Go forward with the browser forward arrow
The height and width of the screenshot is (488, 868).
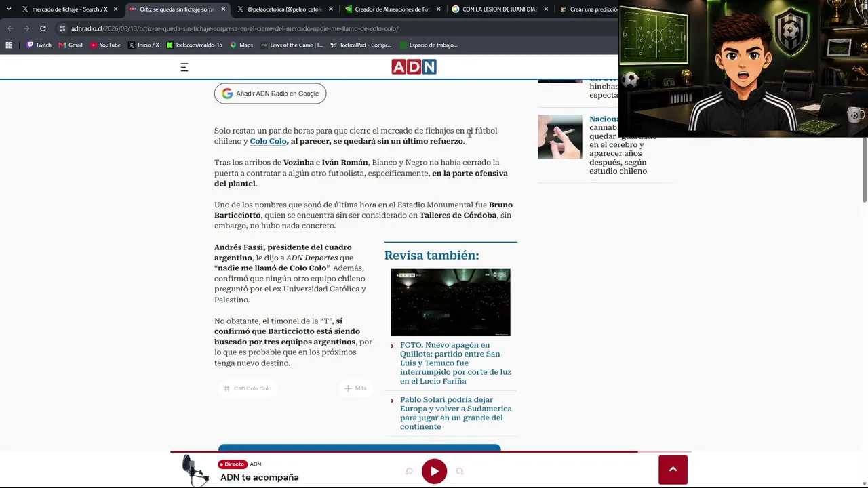(26, 28)
